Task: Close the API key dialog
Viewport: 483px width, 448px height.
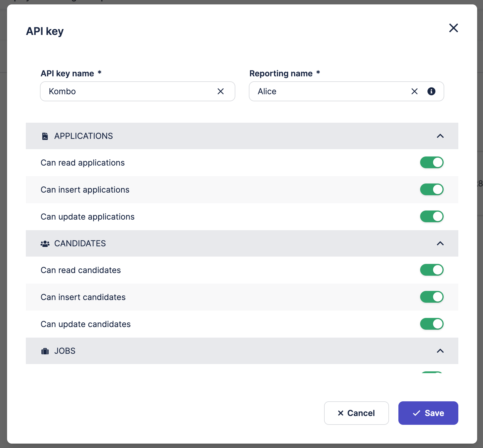Action: [x=453, y=28]
